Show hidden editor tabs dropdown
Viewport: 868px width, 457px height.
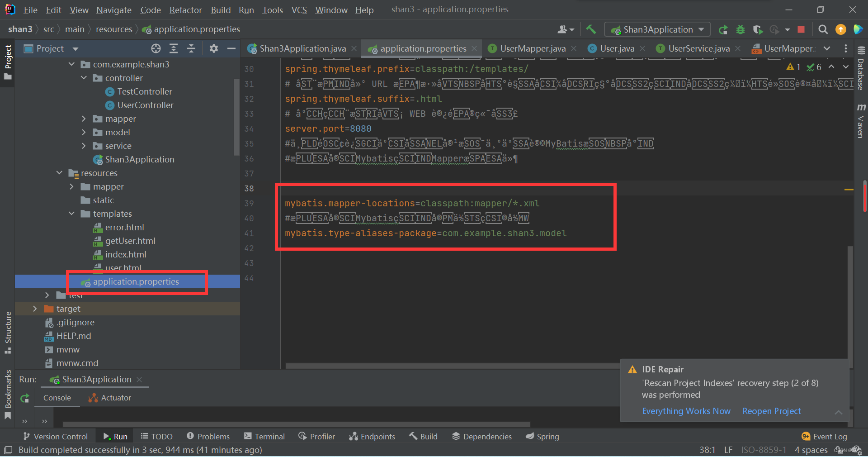(x=827, y=48)
